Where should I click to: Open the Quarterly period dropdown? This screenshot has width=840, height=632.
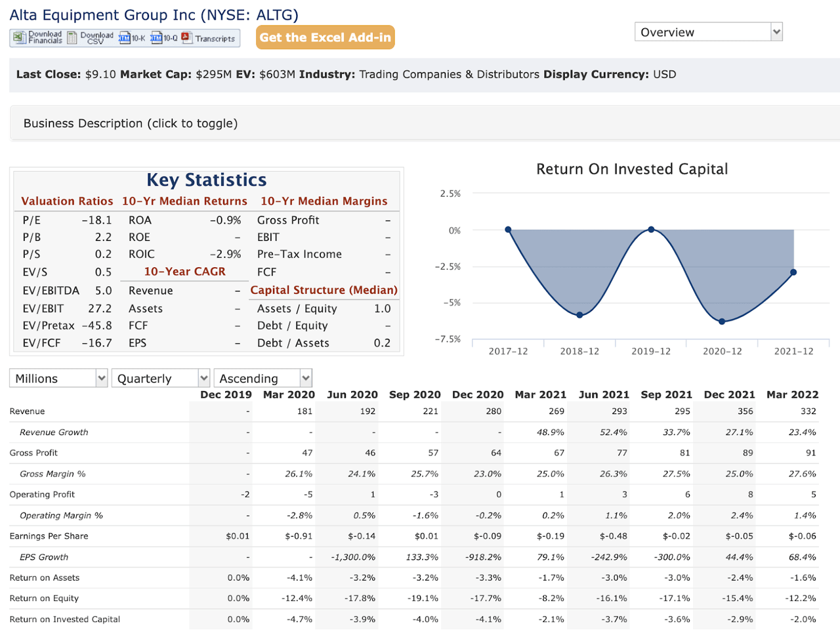click(161, 378)
